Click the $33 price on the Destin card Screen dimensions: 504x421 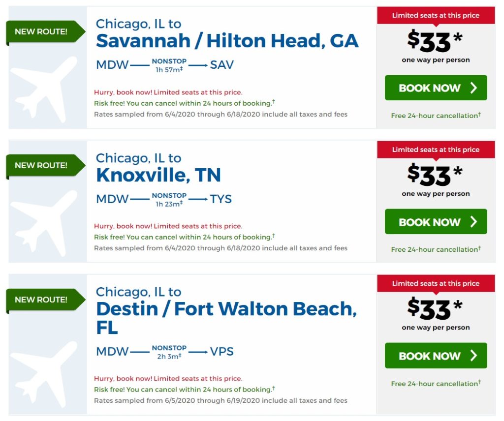pos(429,309)
